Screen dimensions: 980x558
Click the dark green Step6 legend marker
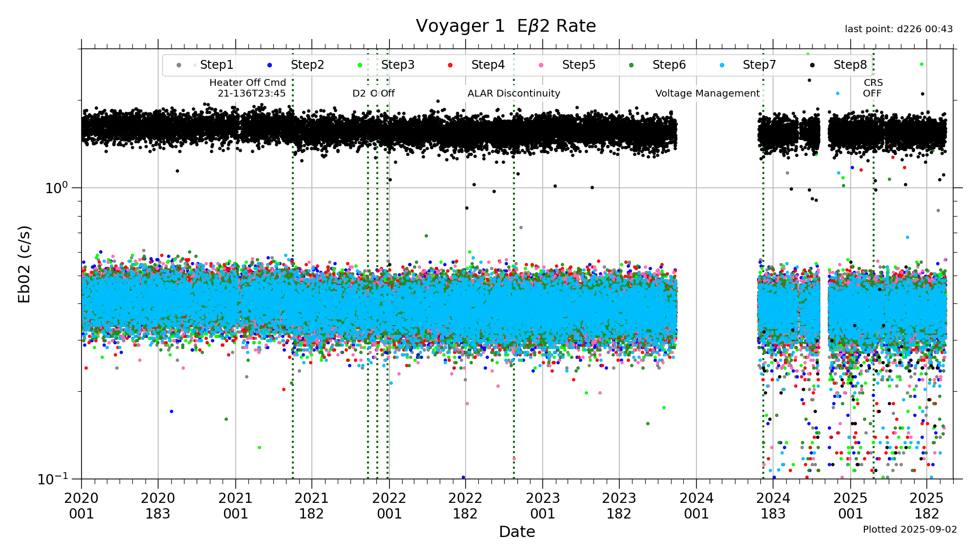[x=631, y=65]
